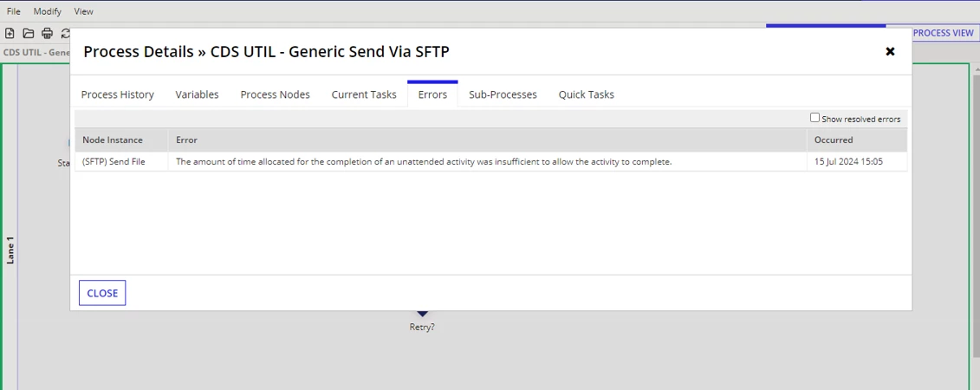The width and height of the screenshot is (980, 390).
Task: Enable Show resolved errors checkbox
Action: (x=815, y=118)
